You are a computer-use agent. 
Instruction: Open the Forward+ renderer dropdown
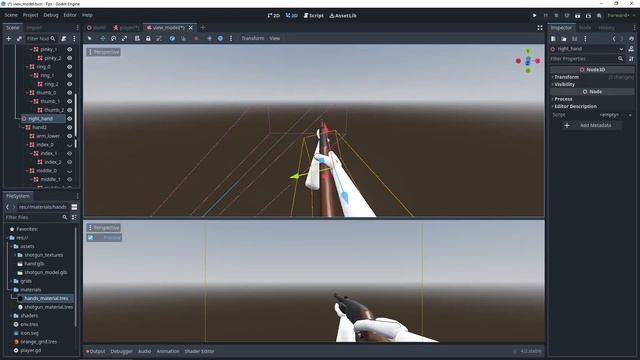[621, 16]
